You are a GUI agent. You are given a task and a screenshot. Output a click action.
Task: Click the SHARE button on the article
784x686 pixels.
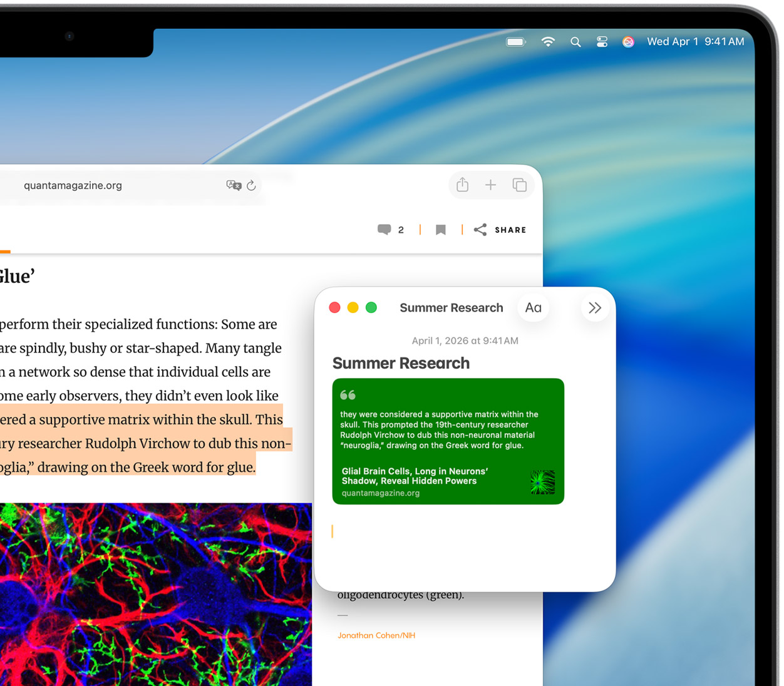(500, 230)
